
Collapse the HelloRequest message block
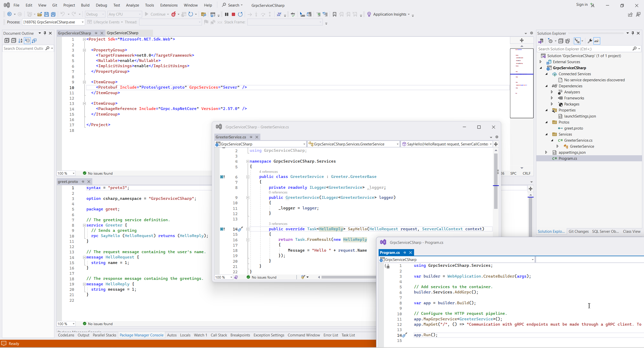(85, 257)
